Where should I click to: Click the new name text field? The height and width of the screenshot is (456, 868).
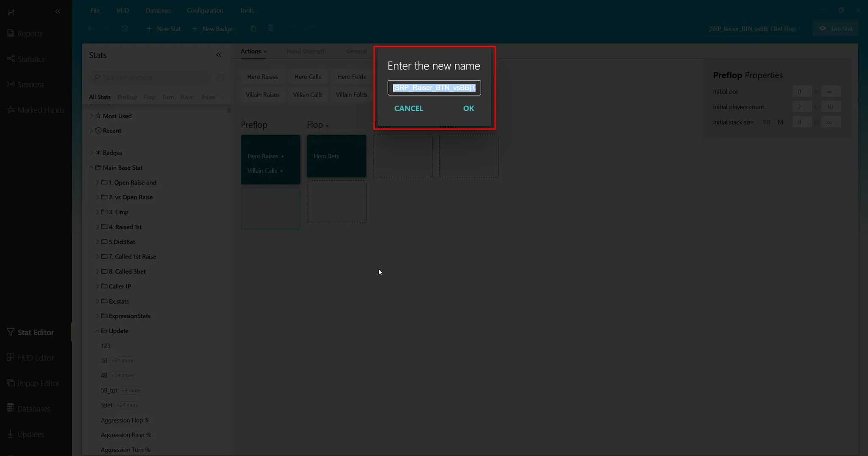click(434, 88)
